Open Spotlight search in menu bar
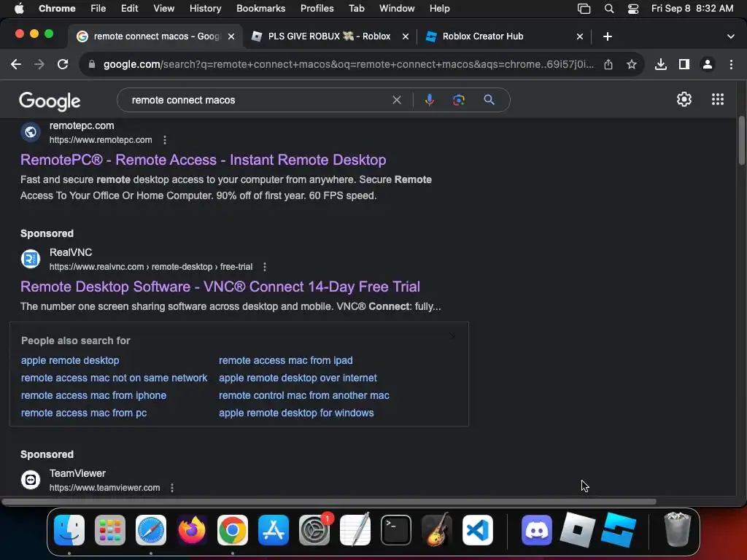 click(609, 9)
